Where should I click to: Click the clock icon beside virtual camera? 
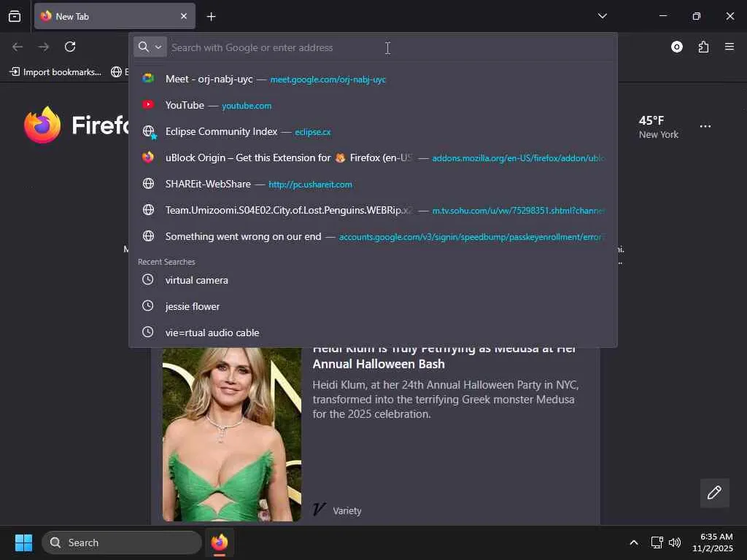click(148, 279)
